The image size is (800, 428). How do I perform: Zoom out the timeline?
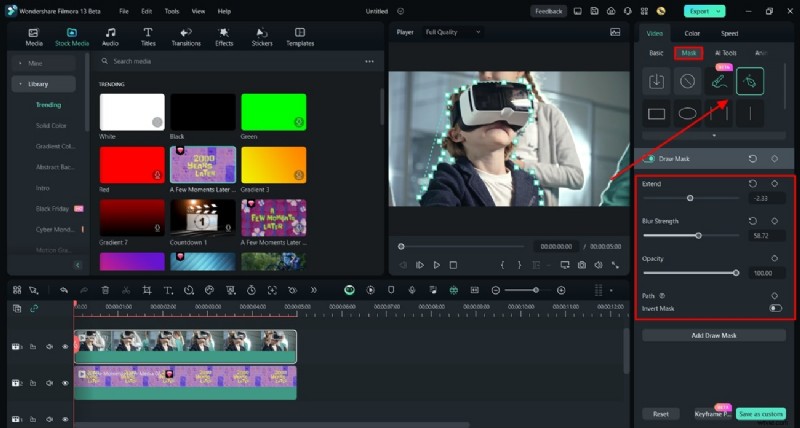(495, 290)
